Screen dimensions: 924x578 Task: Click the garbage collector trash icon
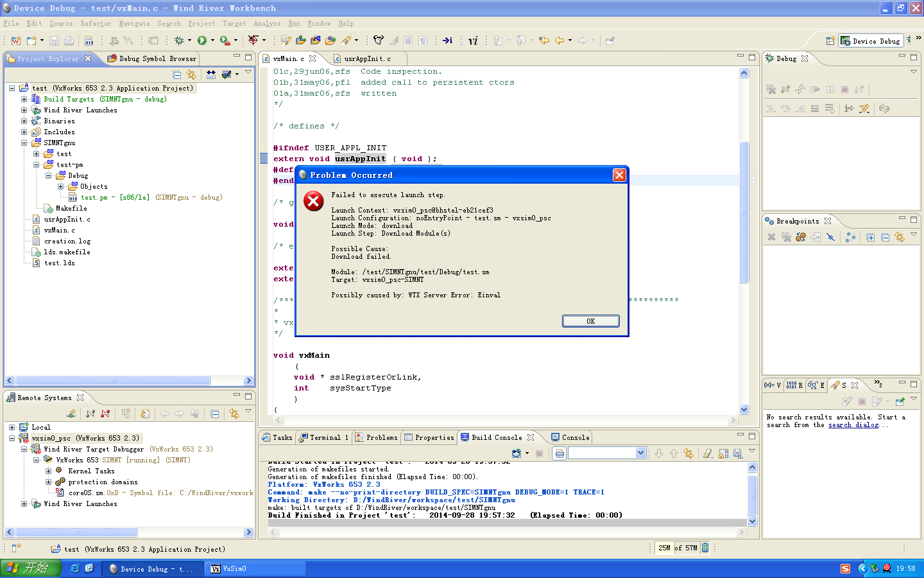[705, 548]
